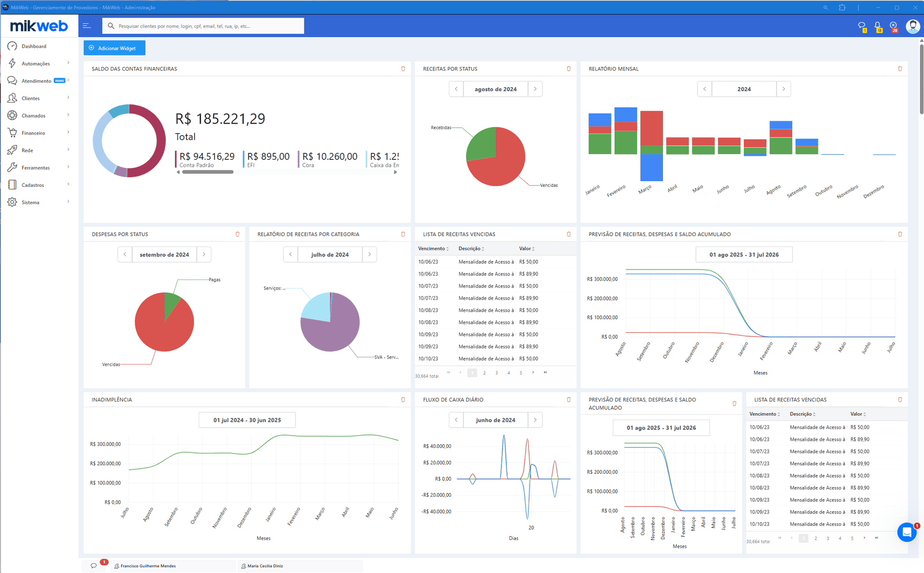Click the hamburger menu toggle icon
924x573 pixels.
(x=87, y=26)
